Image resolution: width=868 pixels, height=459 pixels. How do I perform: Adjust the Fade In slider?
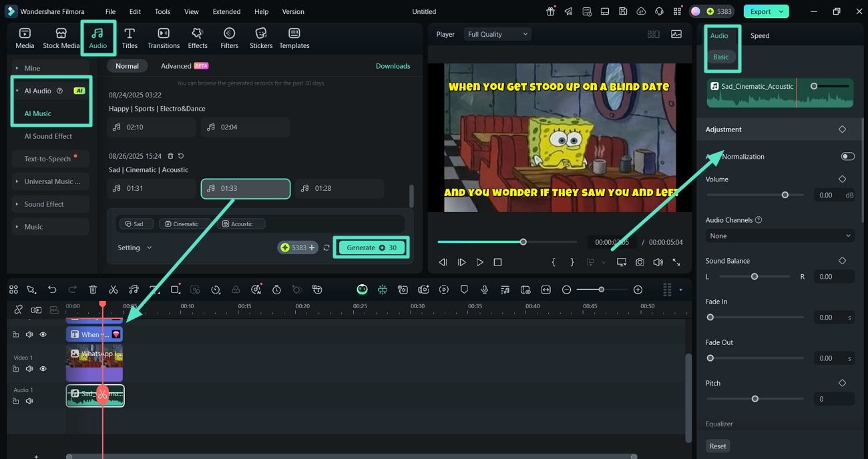tap(754, 317)
